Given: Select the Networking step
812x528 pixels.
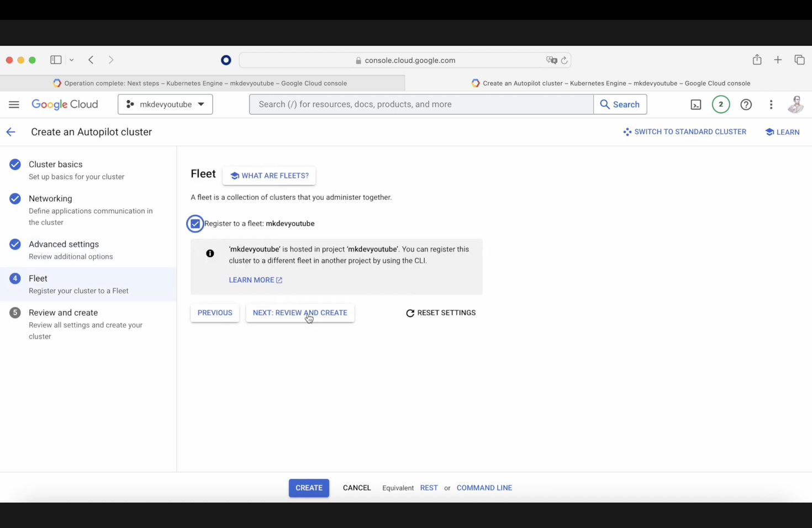Looking at the screenshot, I should [88, 210].
